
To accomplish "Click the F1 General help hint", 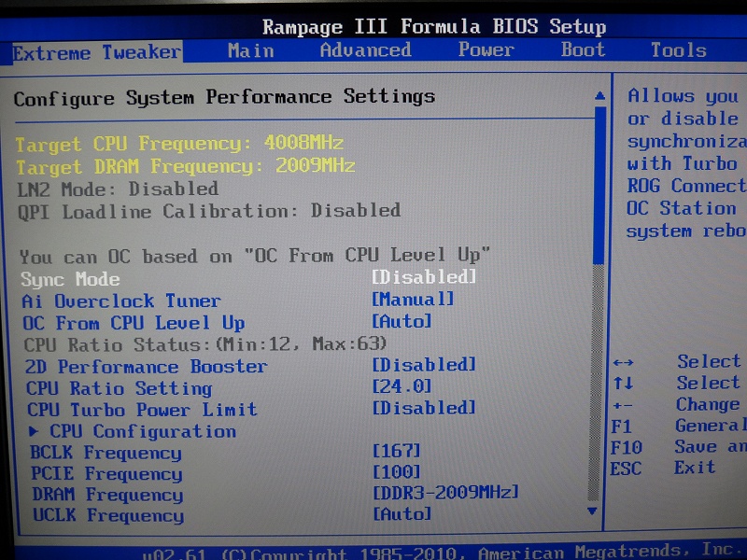I will 679,426.
